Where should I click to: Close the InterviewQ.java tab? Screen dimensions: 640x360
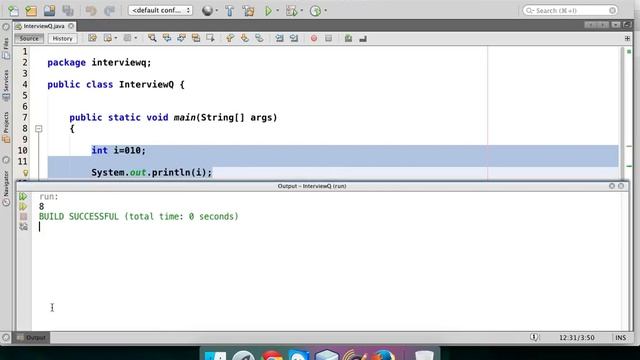pos(71,26)
